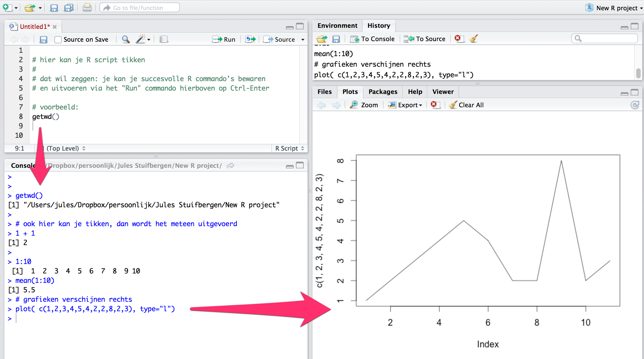
Task: Click the refresh current plot icon
Action: tap(635, 105)
